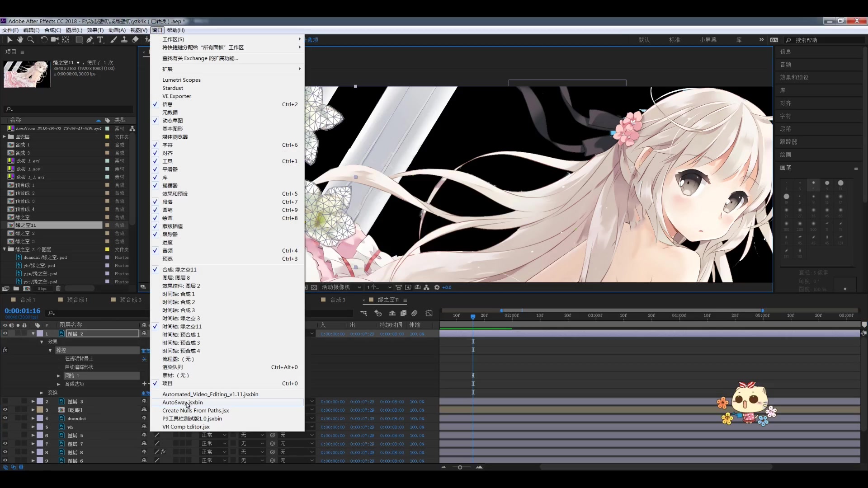This screenshot has width=868, height=488.
Task: Open the view layout '1个' dropdown
Action: point(379,287)
